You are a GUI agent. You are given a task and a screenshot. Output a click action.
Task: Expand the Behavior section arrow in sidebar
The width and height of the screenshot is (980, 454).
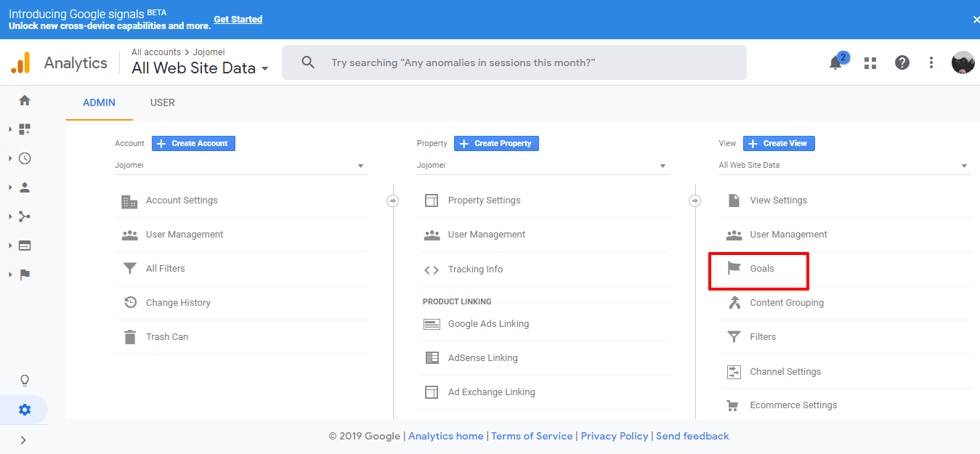(x=10, y=246)
